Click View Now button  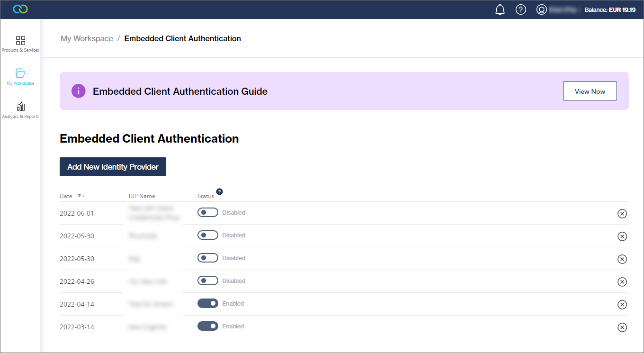coord(590,91)
